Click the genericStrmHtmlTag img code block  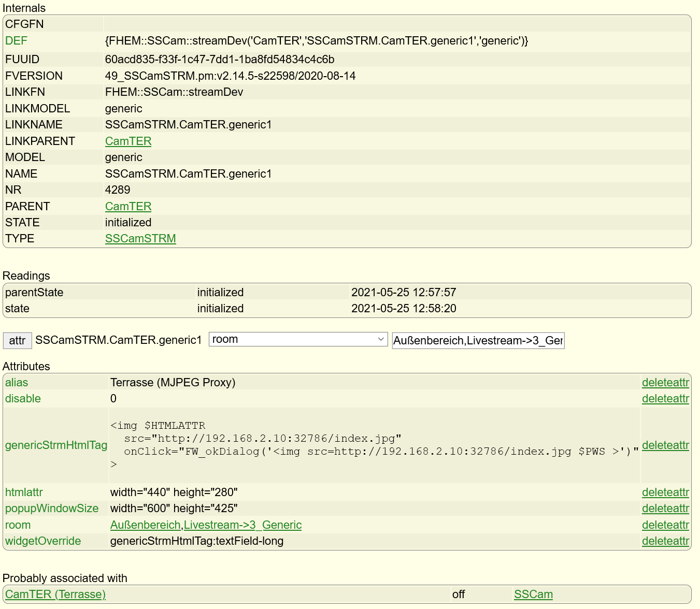pos(374,445)
